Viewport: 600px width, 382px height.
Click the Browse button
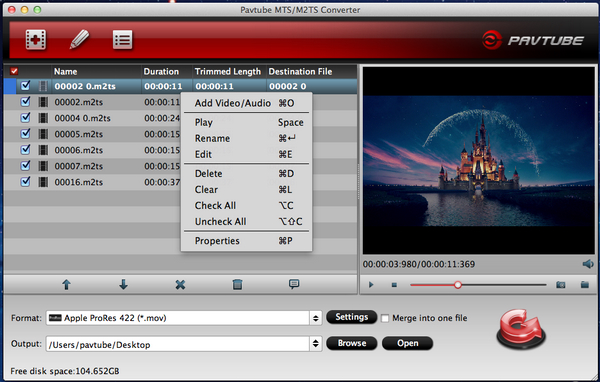pos(352,343)
